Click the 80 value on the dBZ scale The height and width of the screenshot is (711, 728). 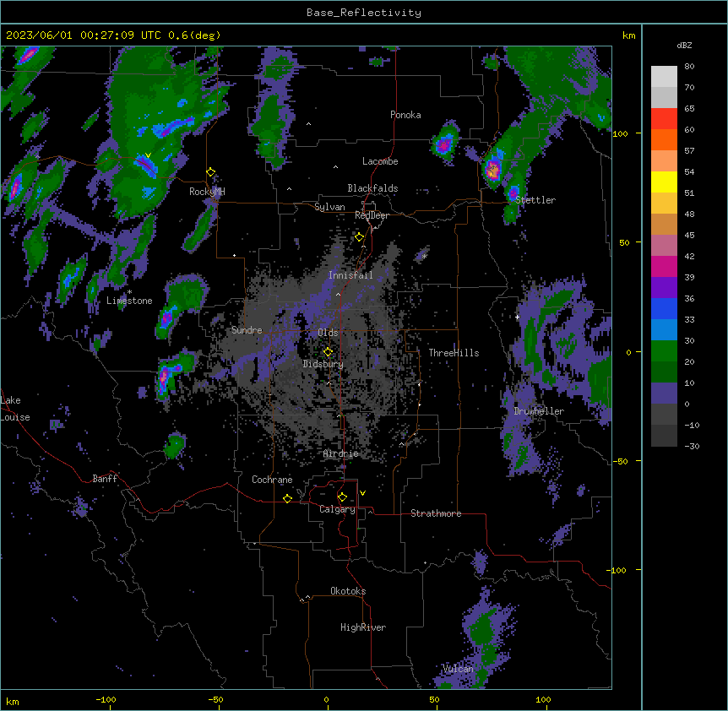[689, 67]
